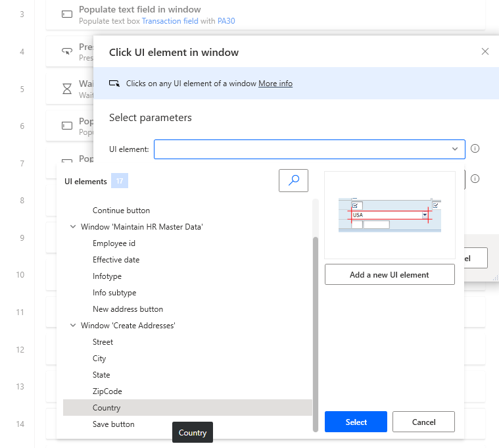
Task: Click Cancel next to the Select button
Action: (x=423, y=422)
